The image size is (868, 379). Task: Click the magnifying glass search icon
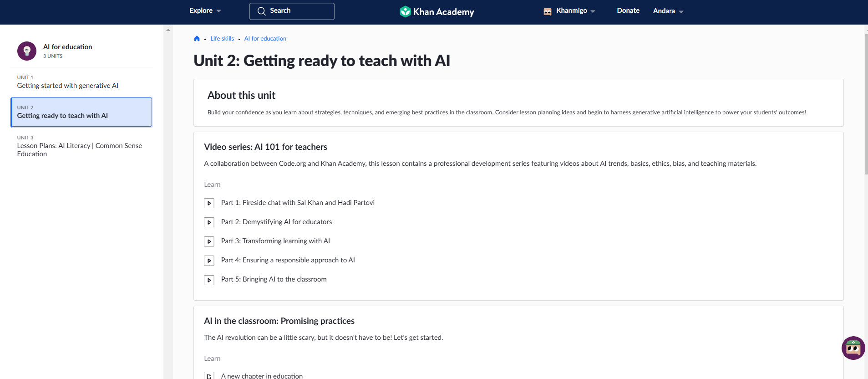[261, 11]
